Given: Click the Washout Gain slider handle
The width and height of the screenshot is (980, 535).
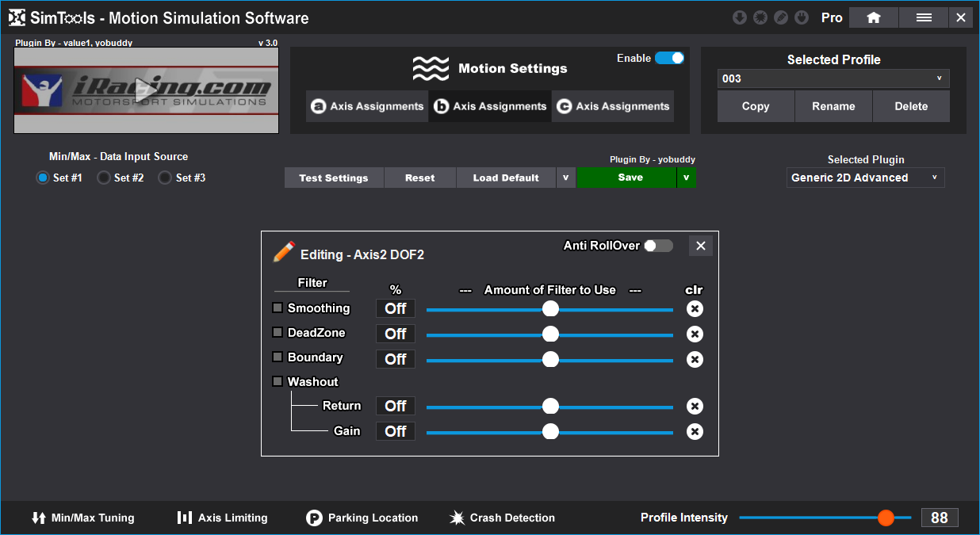Looking at the screenshot, I should (x=550, y=432).
